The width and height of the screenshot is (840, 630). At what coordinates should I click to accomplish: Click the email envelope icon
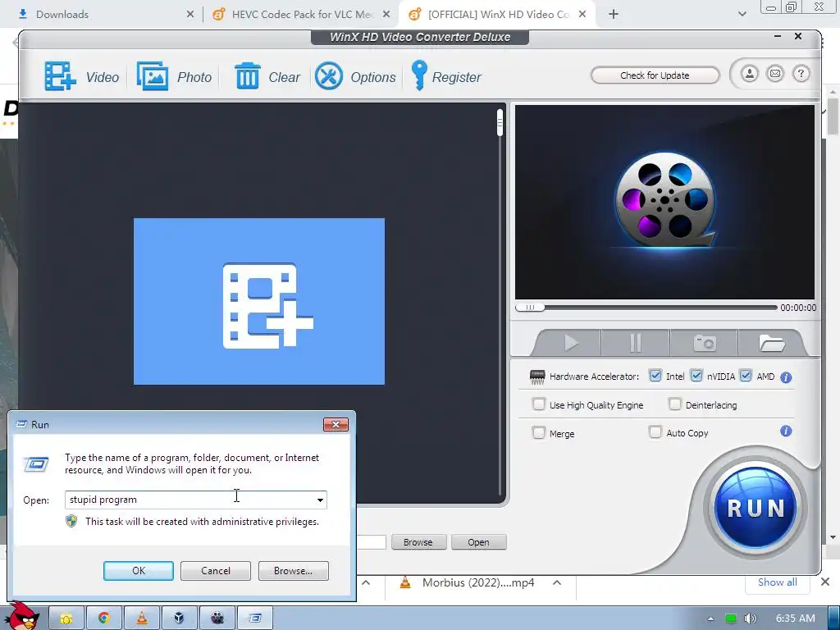coord(774,73)
